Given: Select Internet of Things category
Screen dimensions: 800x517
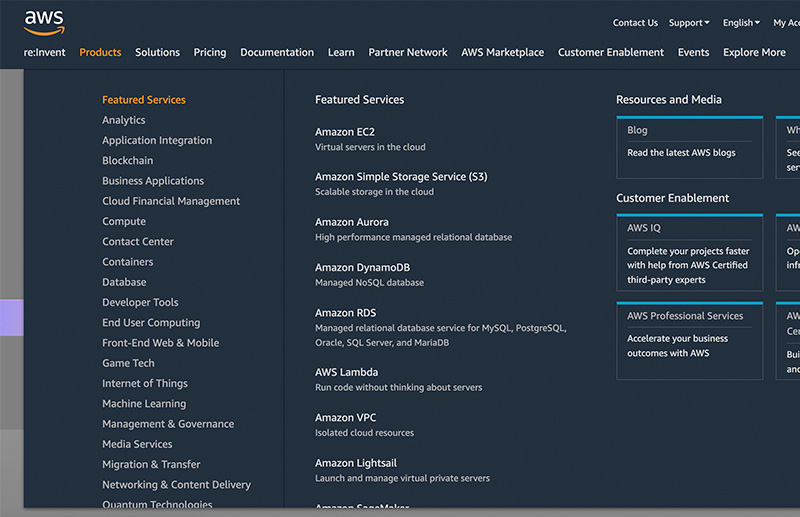Looking at the screenshot, I should pyautogui.click(x=145, y=383).
